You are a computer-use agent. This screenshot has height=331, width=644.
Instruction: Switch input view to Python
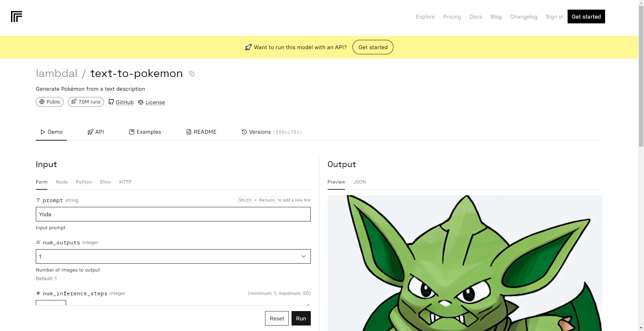click(x=84, y=182)
